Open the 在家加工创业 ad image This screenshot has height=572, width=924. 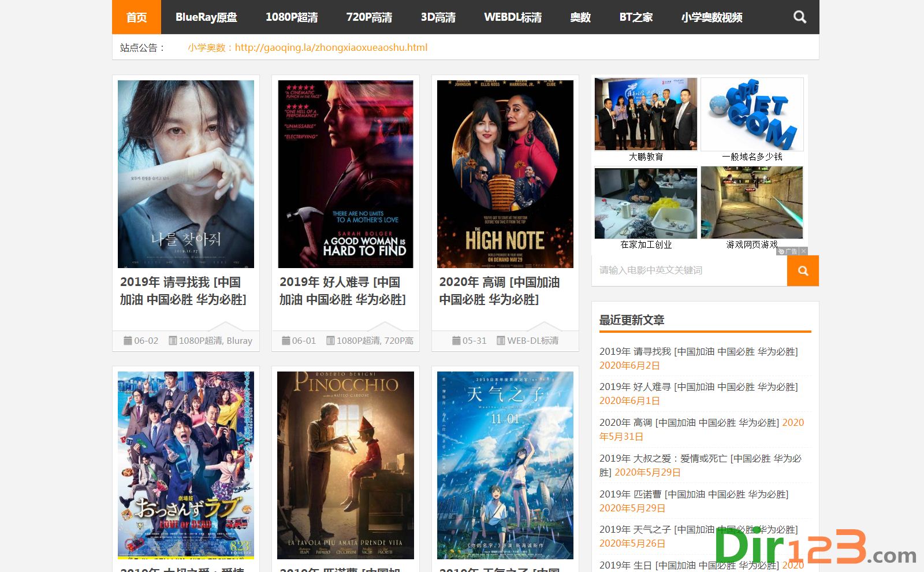[646, 203]
